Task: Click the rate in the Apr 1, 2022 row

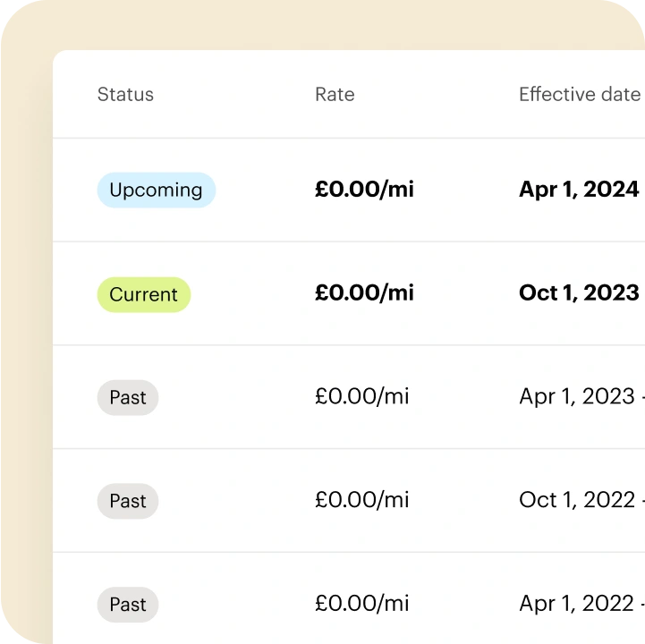Action: (x=361, y=605)
